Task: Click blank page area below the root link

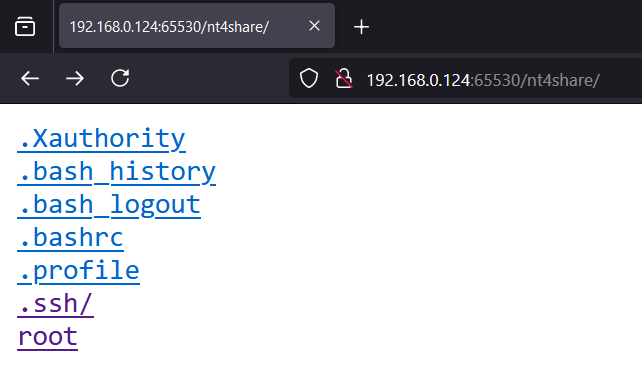Action: [319, 362]
